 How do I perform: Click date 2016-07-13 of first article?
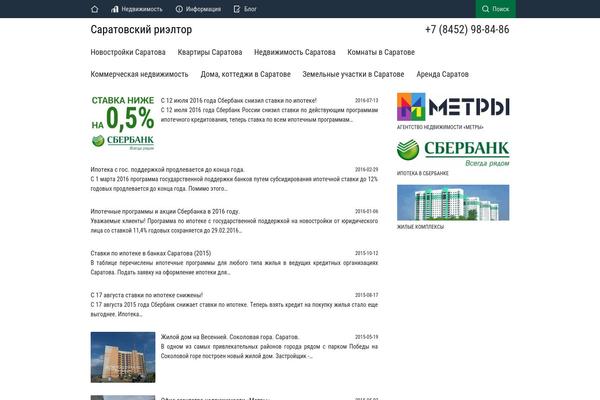pyautogui.click(x=366, y=100)
